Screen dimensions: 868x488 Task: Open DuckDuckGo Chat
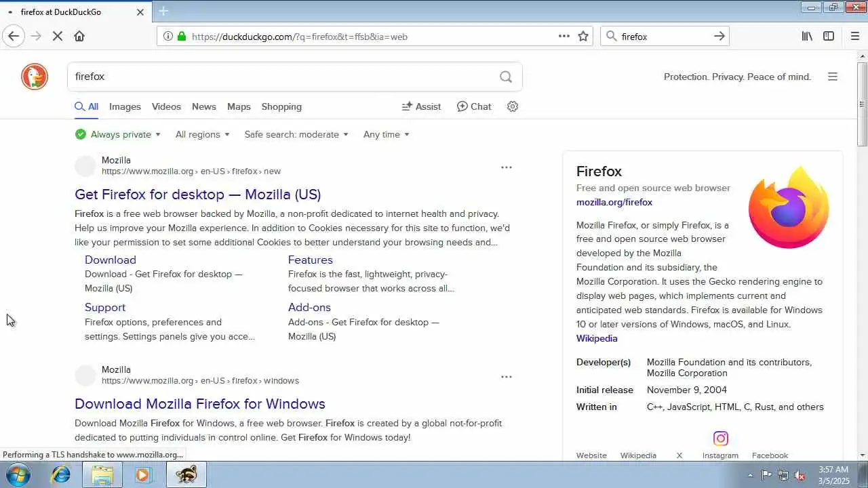coord(474,106)
